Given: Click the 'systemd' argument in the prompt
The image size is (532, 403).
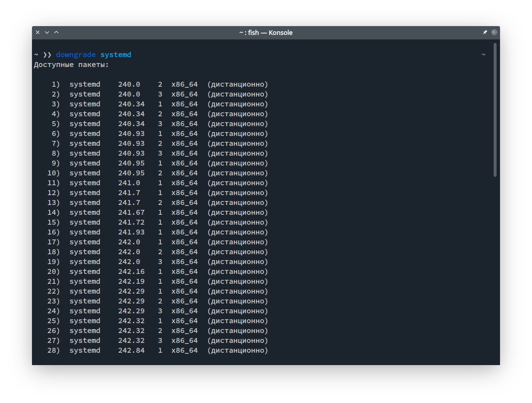Looking at the screenshot, I should [x=116, y=55].
